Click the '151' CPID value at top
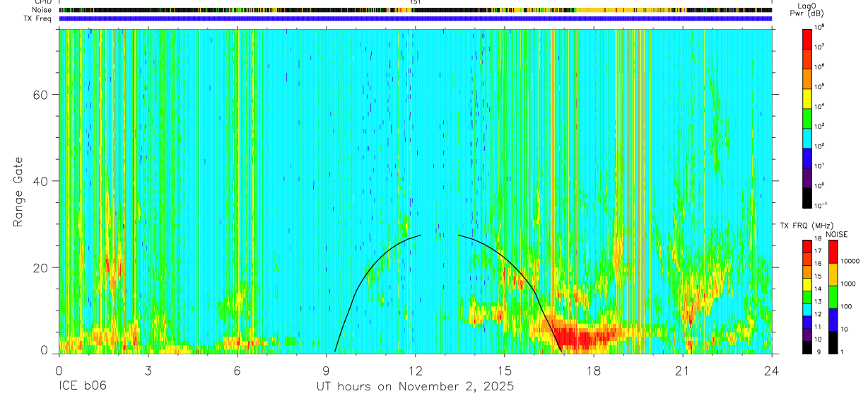Image resolution: width=868 pixels, height=401 pixels. pyautogui.click(x=415, y=2)
